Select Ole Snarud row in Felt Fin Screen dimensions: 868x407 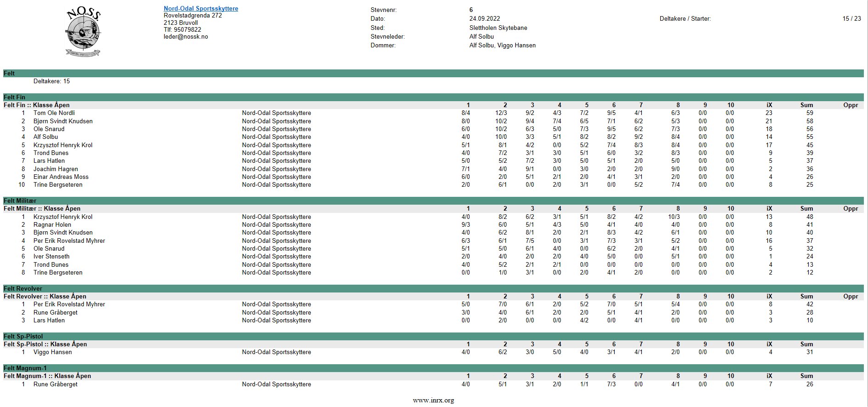point(434,129)
